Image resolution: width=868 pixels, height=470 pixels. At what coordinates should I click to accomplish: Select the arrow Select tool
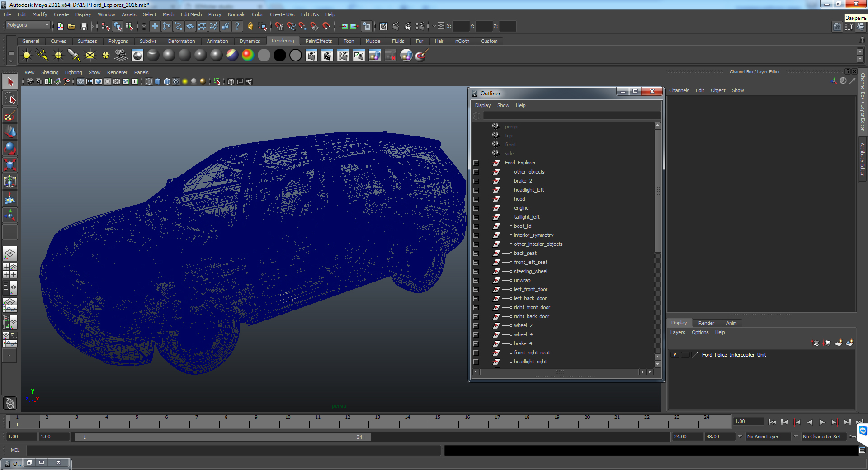(x=10, y=82)
